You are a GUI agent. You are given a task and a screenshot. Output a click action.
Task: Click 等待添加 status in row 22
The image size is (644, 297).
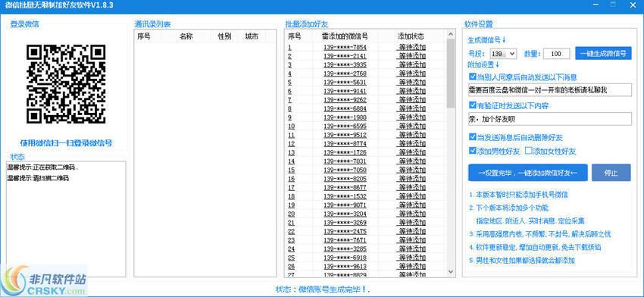[411, 231]
